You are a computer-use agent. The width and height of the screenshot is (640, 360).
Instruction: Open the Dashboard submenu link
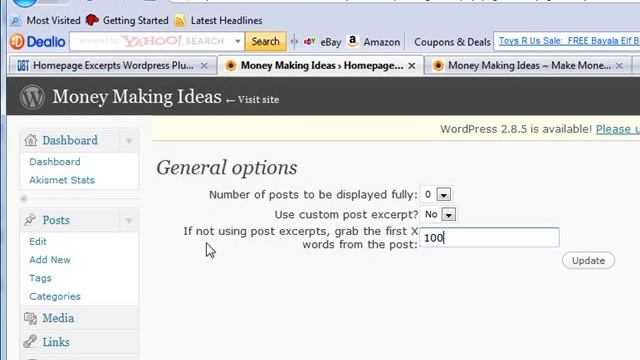[55, 162]
